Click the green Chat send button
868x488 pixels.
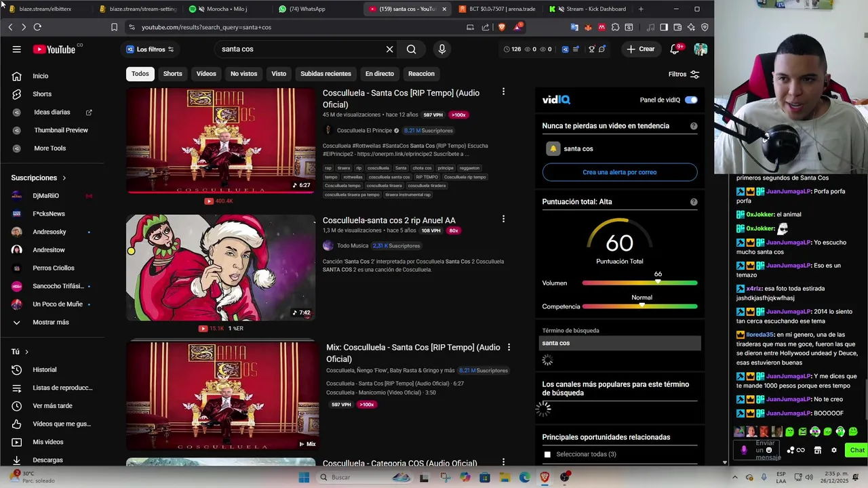point(857,450)
